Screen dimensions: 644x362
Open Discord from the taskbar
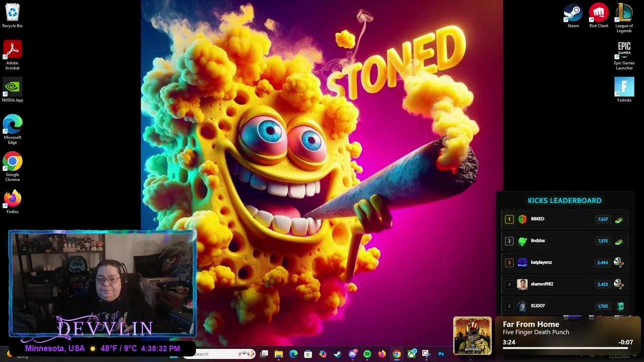coord(352,354)
